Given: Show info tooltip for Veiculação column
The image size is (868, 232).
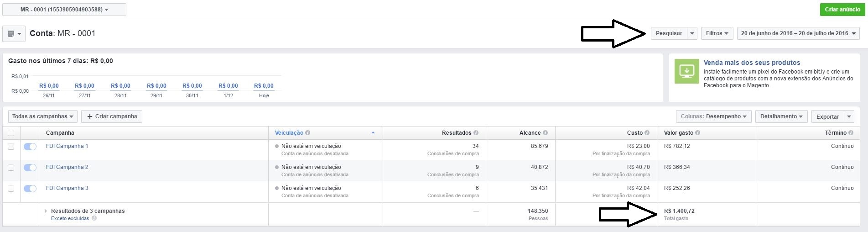Looking at the screenshot, I should [x=307, y=133].
